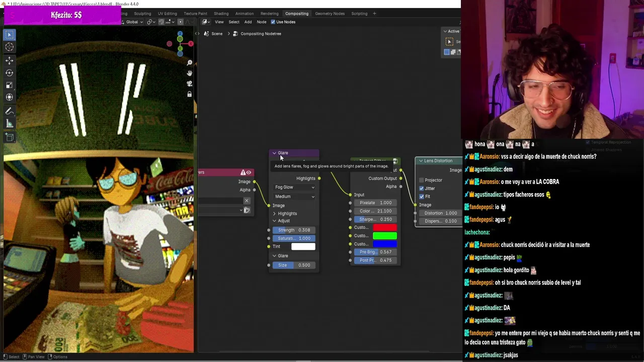Open the blue Custom color swatch
This screenshot has height=362, width=644.
click(385, 244)
